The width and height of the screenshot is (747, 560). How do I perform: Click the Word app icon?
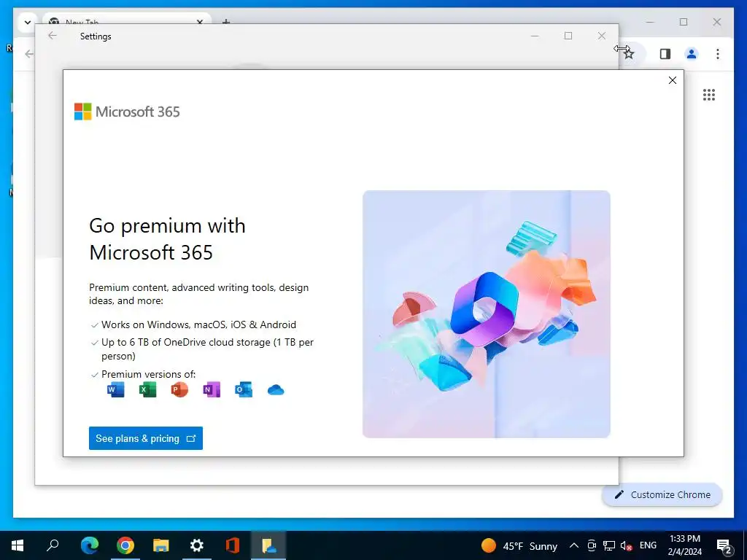(x=116, y=389)
